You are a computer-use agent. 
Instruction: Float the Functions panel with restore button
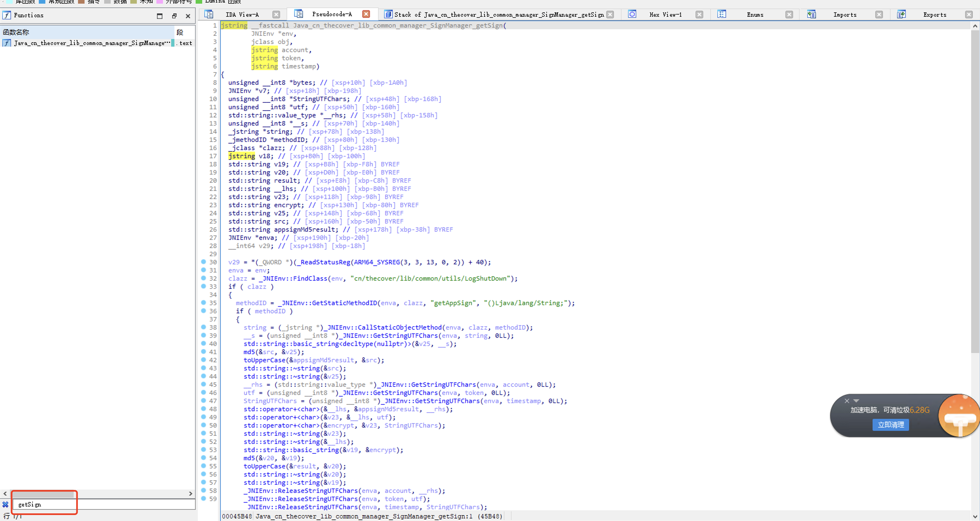coord(174,16)
